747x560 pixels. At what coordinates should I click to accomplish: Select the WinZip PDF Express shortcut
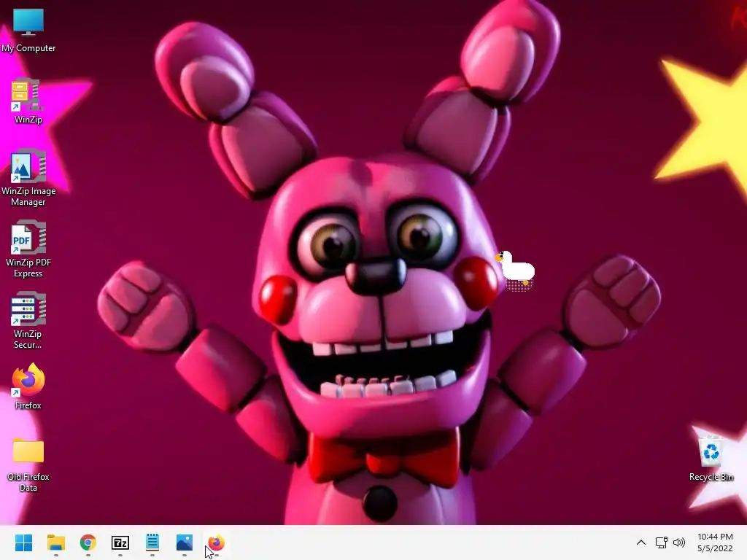[x=28, y=249]
